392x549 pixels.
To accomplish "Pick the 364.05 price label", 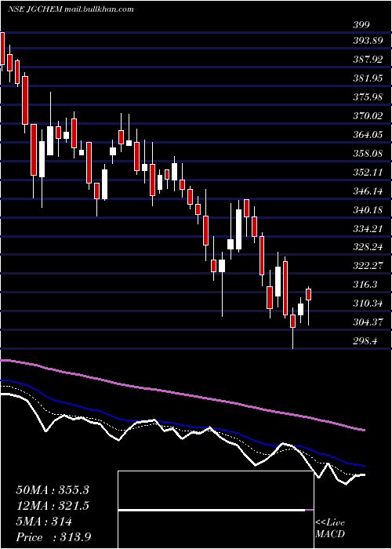I will 367,134.
